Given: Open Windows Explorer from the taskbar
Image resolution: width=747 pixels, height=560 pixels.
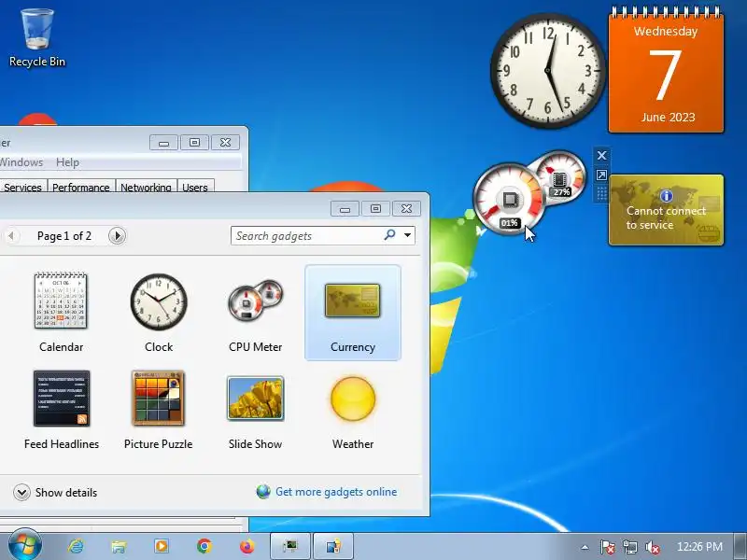Looking at the screenshot, I should tap(119, 546).
